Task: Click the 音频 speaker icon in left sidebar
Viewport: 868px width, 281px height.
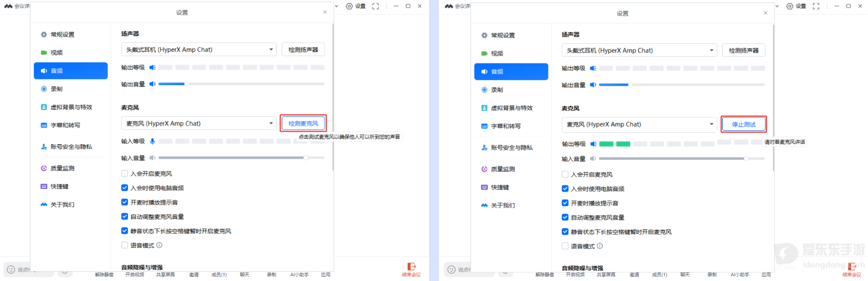Action: click(x=44, y=71)
